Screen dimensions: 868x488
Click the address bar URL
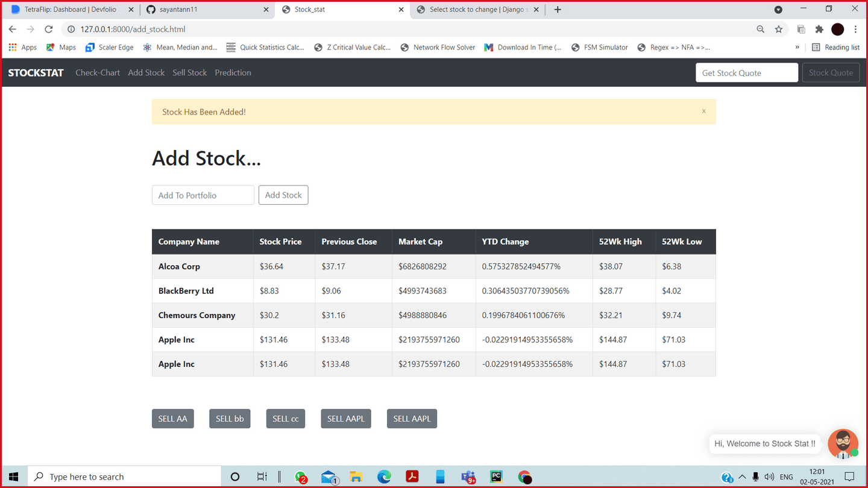(133, 29)
